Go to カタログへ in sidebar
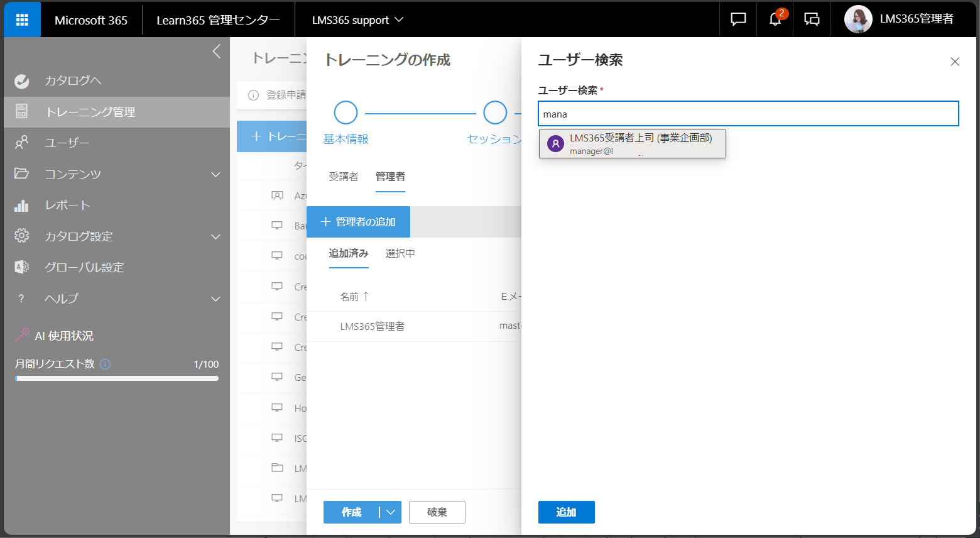The image size is (980, 538). 73,80
